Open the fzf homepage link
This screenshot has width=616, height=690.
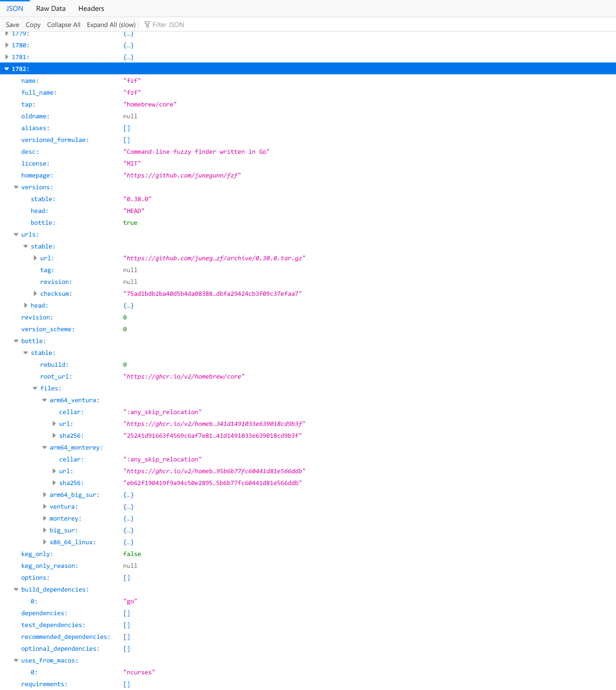pyautogui.click(x=182, y=175)
